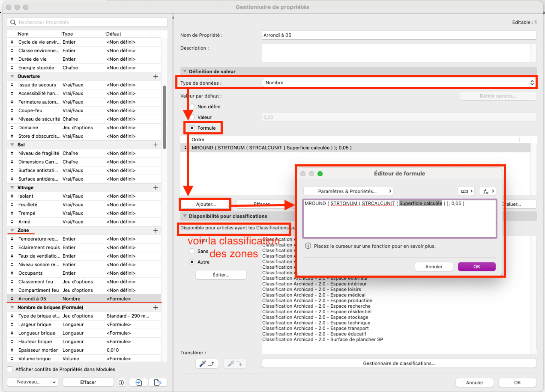Collapse the Sol group
The width and height of the screenshot is (545, 392).
tap(12, 145)
